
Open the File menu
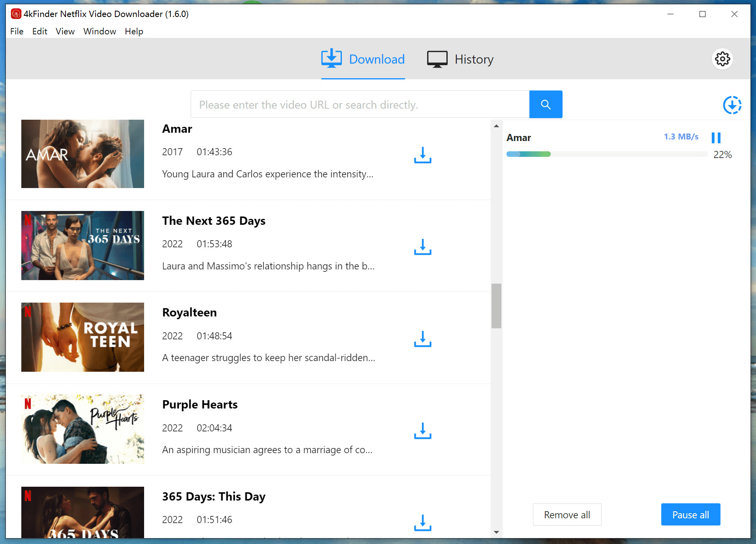pos(17,31)
